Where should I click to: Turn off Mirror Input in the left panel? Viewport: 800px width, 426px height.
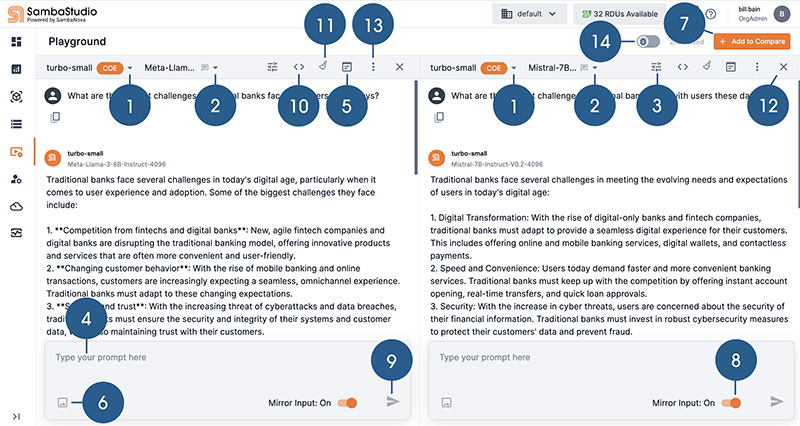[347, 402]
